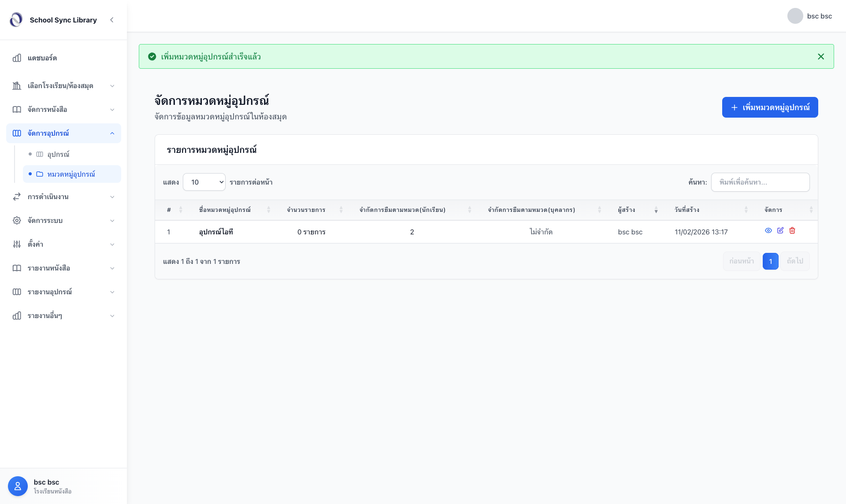Select หมวดหมู่อุปกรณ์ submenu item
846x504 pixels.
point(71,174)
